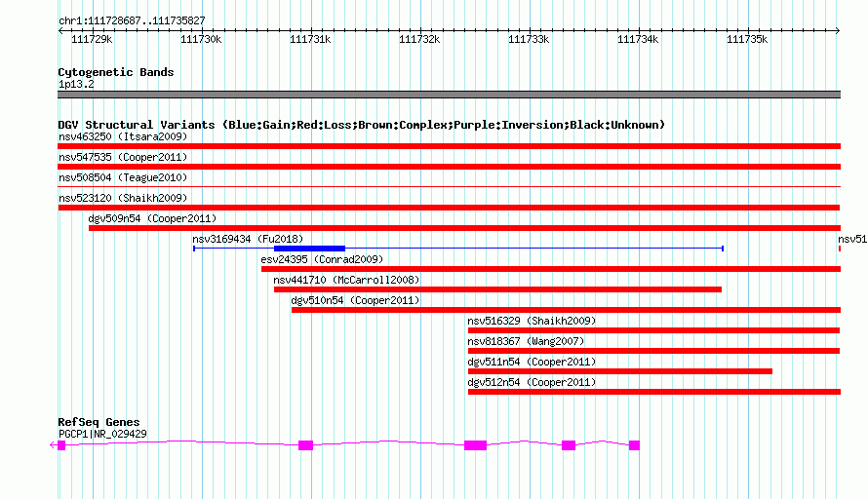
Task: Click the red bar under nsv463250
Action: pyautogui.click(x=449, y=146)
